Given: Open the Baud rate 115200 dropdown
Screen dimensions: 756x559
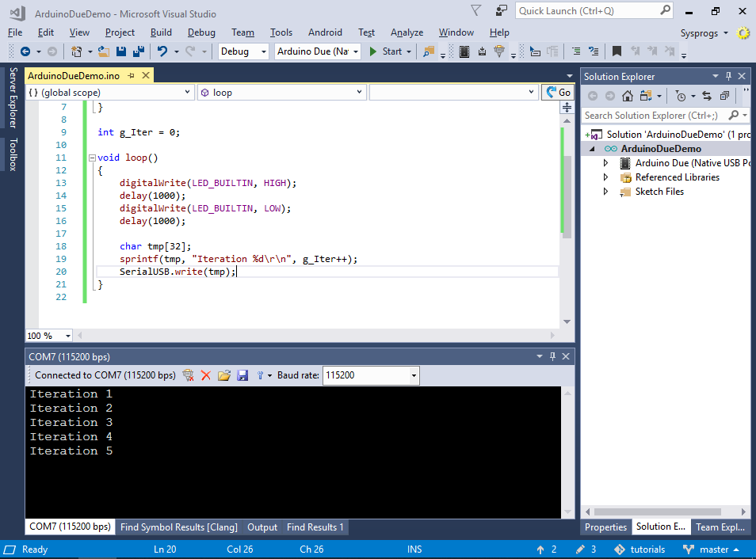Looking at the screenshot, I should tap(414, 375).
